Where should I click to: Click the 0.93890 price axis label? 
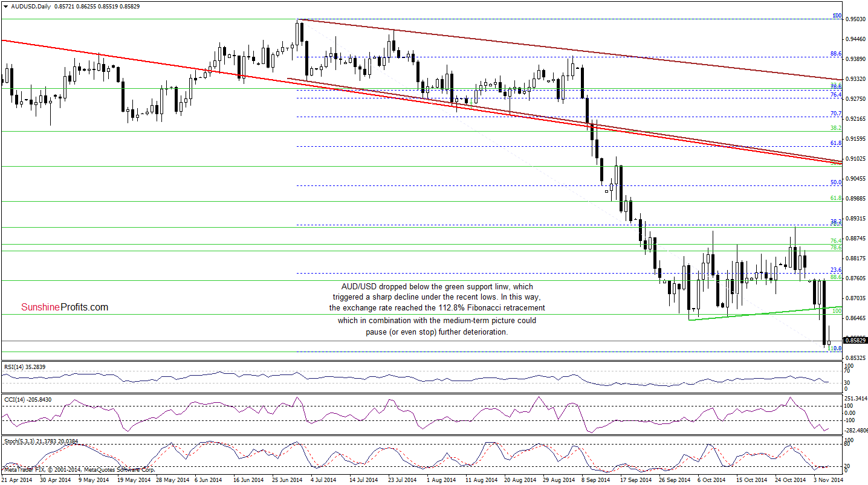[x=855, y=59]
